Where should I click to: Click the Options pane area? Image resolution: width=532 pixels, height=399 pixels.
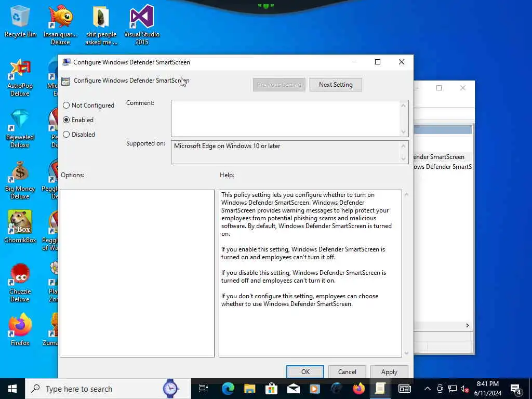point(137,273)
